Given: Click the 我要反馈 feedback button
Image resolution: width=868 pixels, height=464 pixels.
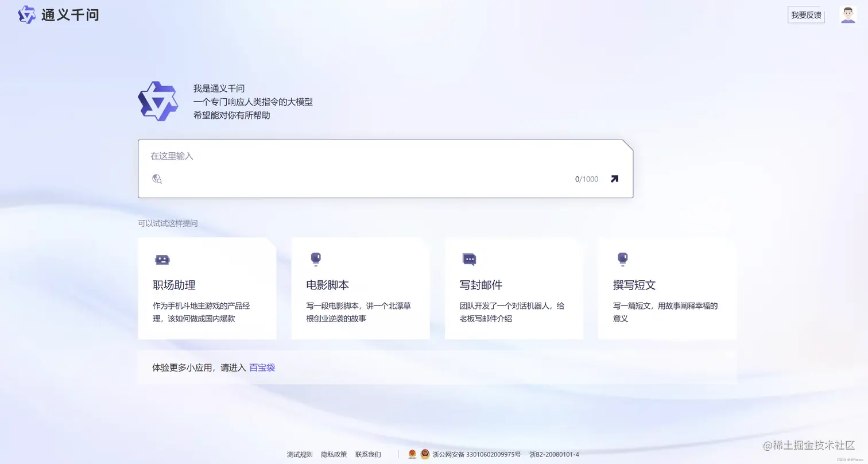Looking at the screenshot, I should [806, 15].
